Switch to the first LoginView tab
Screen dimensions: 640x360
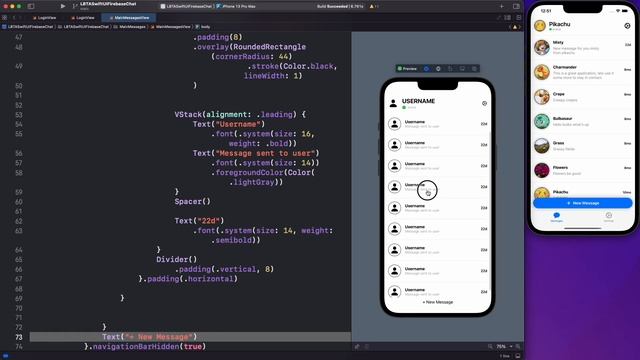[44, 18]
